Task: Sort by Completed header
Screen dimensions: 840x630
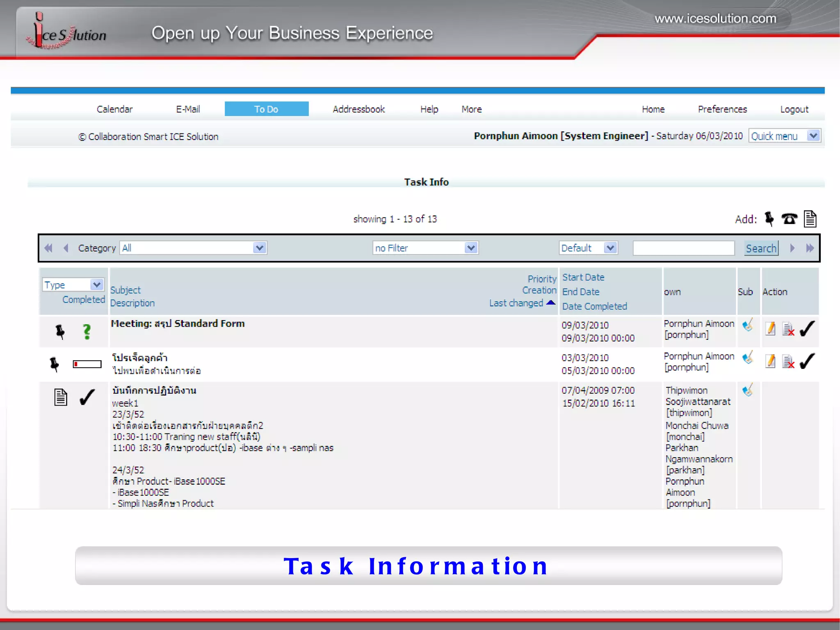Action: click(x=84, y=300)
